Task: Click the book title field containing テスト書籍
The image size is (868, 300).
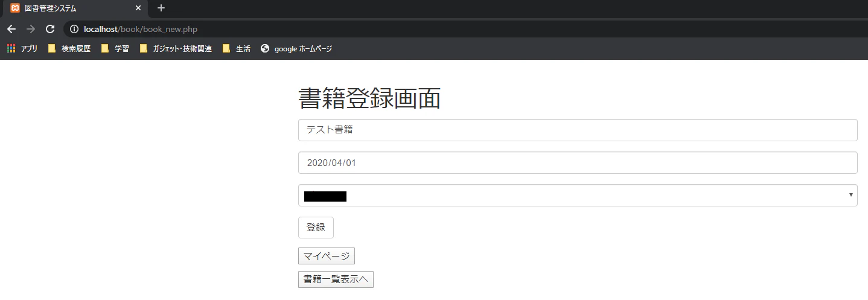Action: point(578,130)
